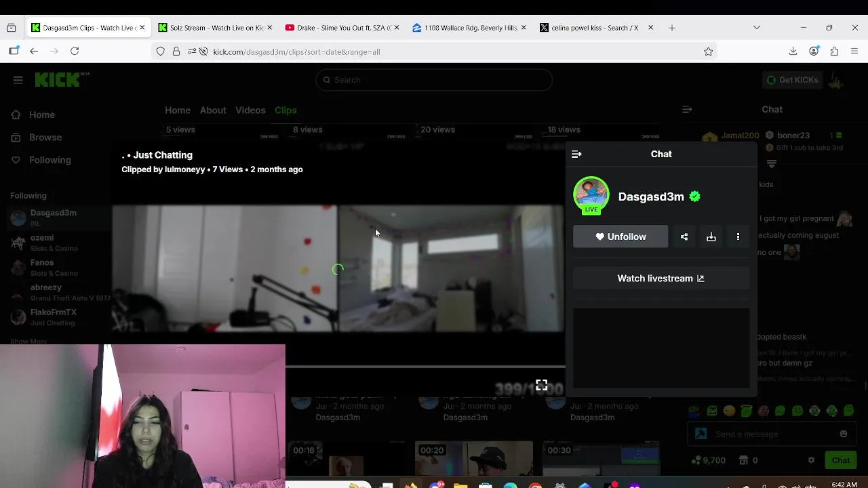
Task: Open the browser account icon
Action: (x=814, y=52)
